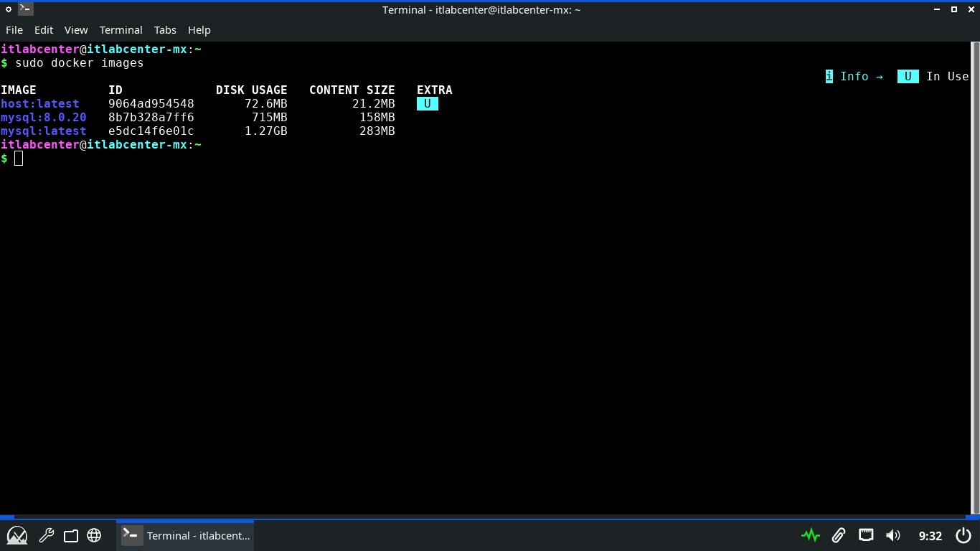Screen dimensions: 980x551
Task: Click the mysql:8.0.20 image name text
Action: (44, 118)
